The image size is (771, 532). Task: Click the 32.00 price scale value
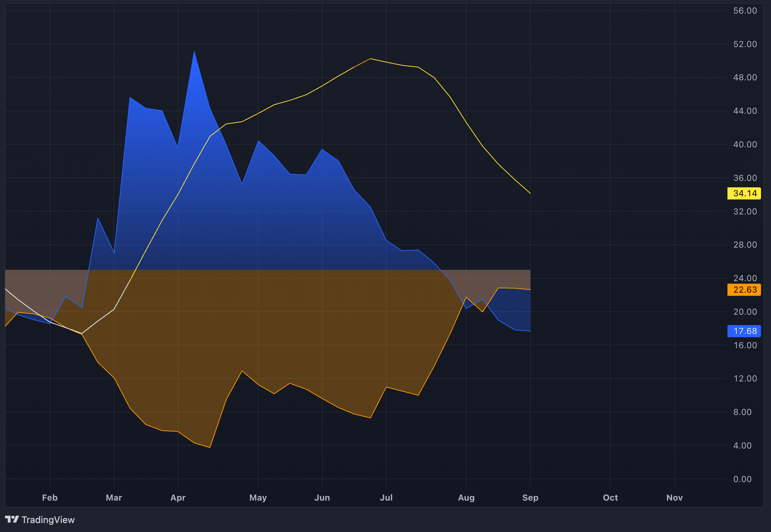tap(745, 212)
